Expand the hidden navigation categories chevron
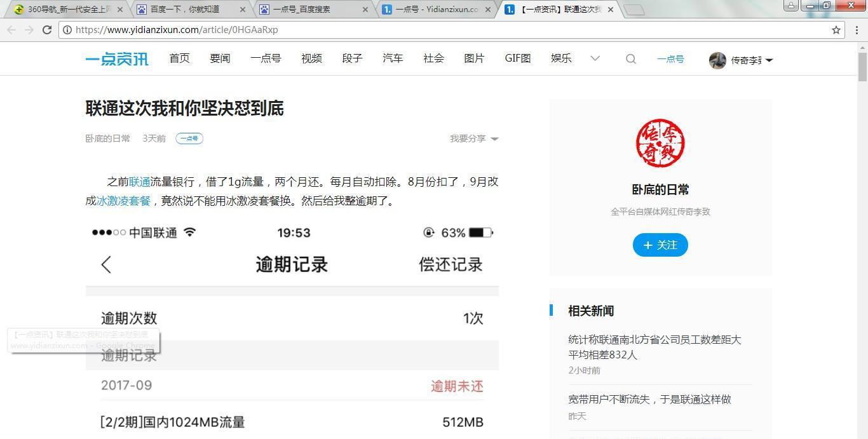 click(x=595, y=58)
